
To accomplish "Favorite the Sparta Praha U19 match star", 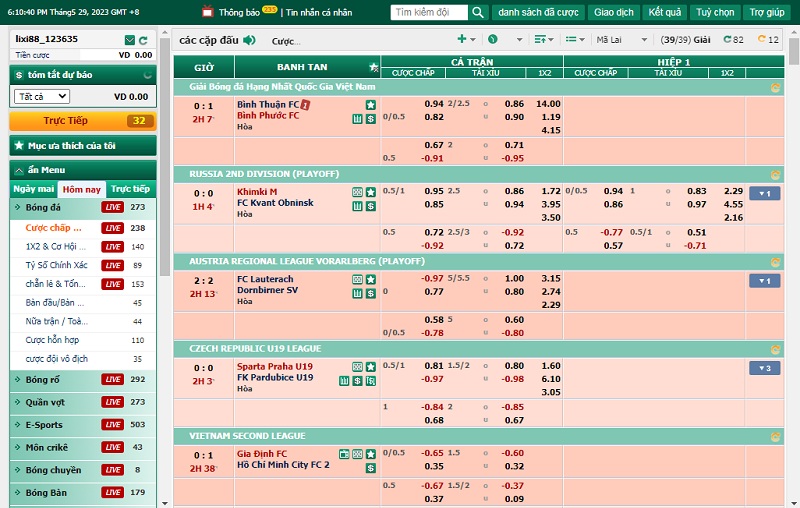I will click(371, 367).
